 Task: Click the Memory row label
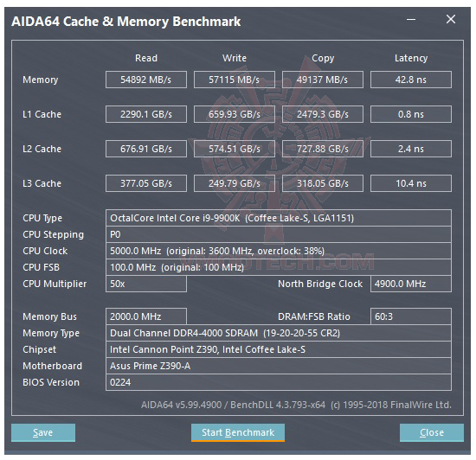click(40, 80)
